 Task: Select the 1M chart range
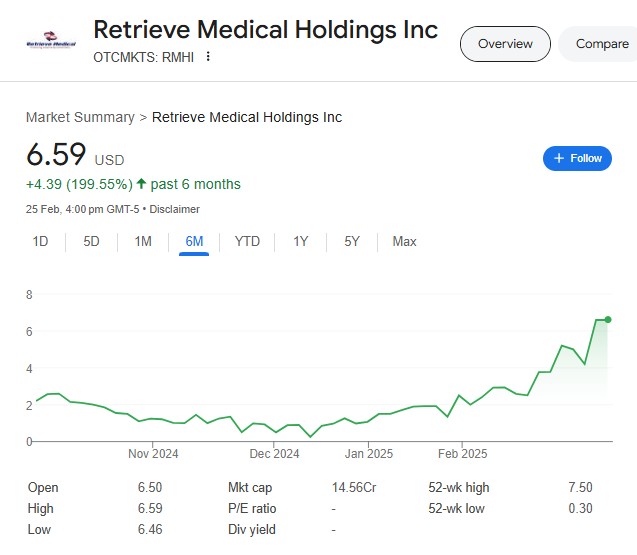tap(143, 242)
